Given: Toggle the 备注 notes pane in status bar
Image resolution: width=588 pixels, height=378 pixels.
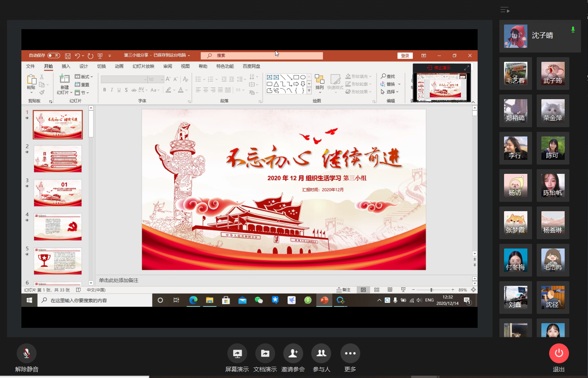Looking at the screenshot, I should (344, 290).
